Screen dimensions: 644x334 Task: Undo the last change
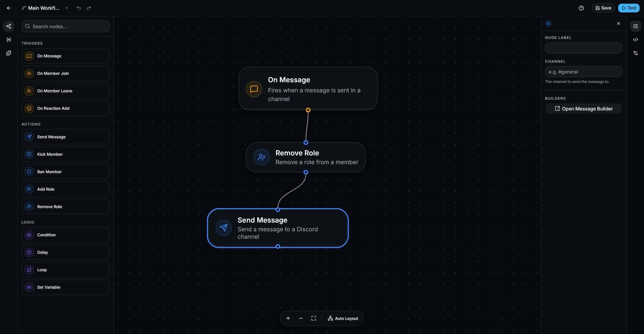[x=79, y=8]
